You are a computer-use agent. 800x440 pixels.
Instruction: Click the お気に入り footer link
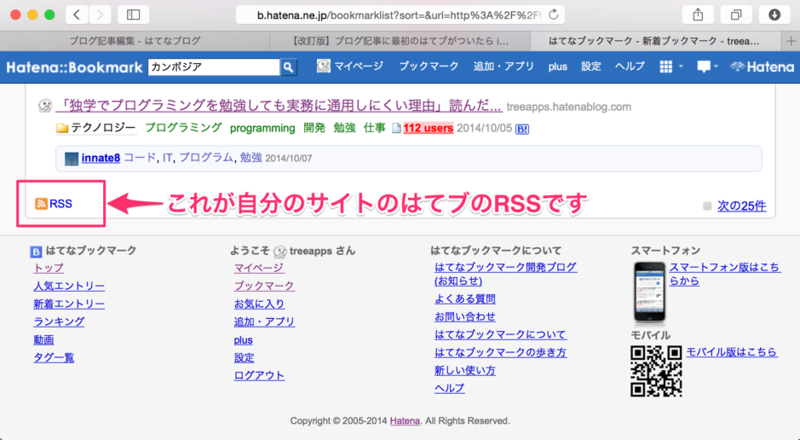[259, 304]
